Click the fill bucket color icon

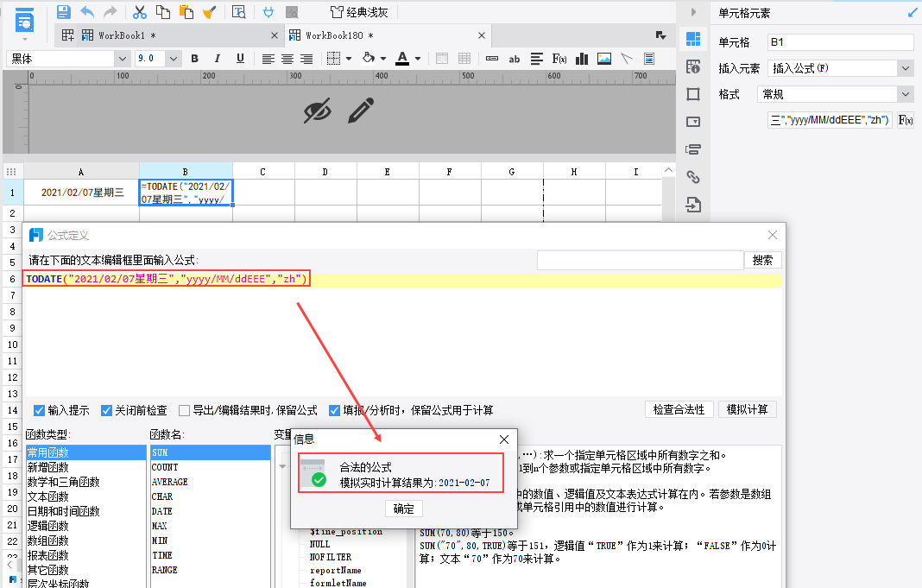(x=369, y=58)
